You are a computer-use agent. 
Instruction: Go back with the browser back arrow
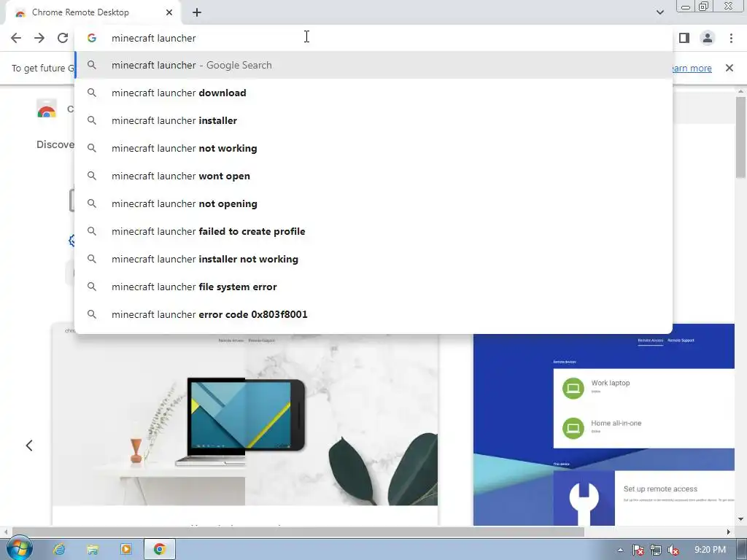click(x=16, y=38)
